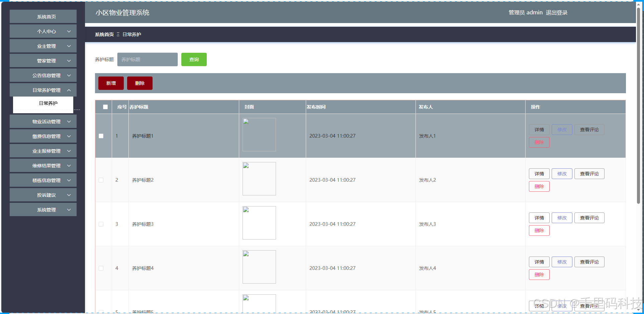
Task: Open cover thumbnail of 养护标题3
Action: pos(259,223)
